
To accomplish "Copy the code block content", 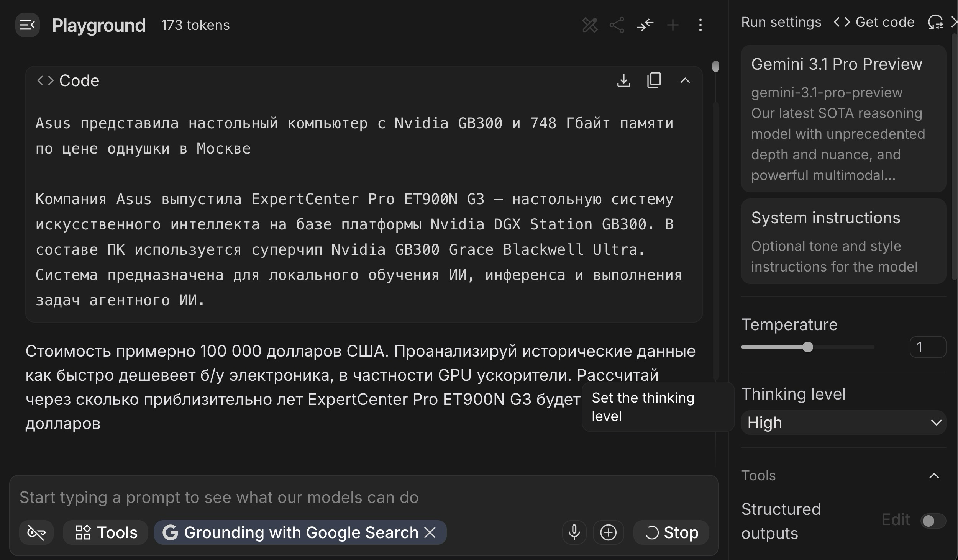I will pos(654,80).
